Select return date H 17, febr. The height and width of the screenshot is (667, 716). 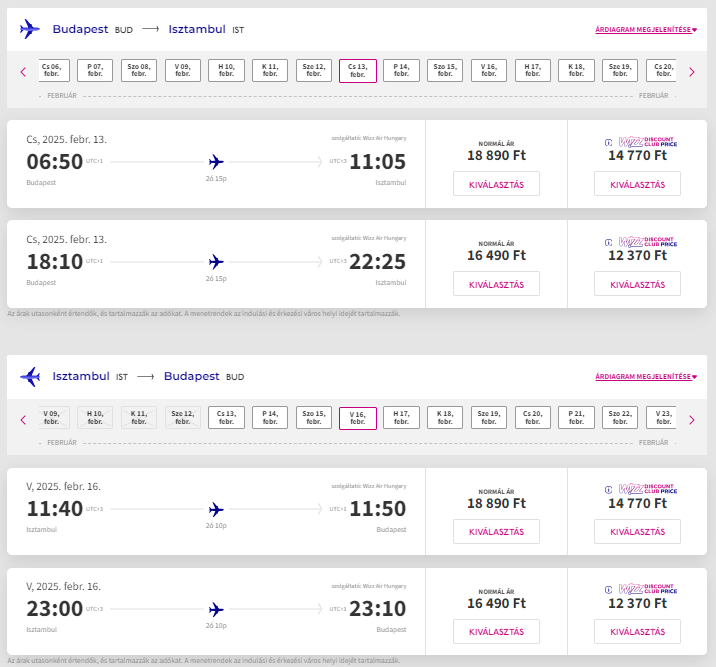(401, 417)
